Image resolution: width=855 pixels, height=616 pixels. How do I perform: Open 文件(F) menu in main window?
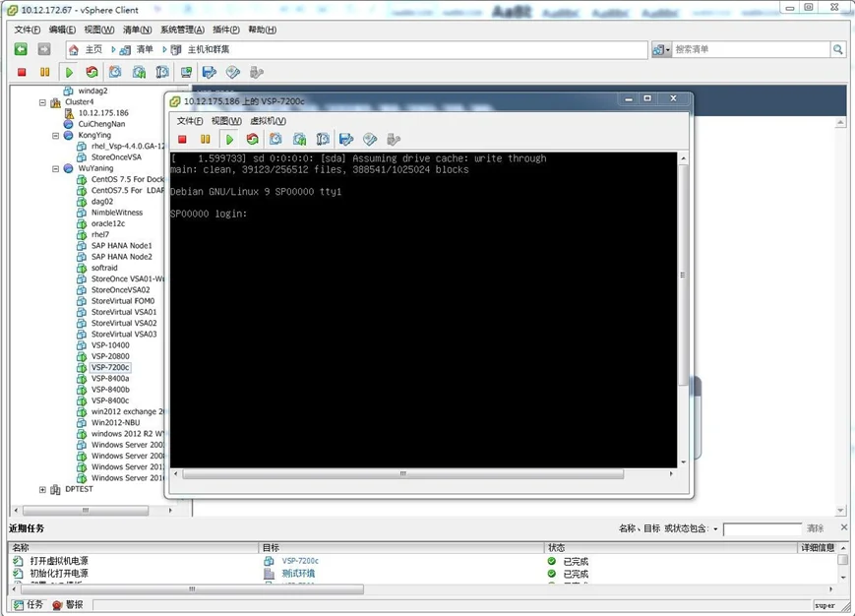point(28,30)
